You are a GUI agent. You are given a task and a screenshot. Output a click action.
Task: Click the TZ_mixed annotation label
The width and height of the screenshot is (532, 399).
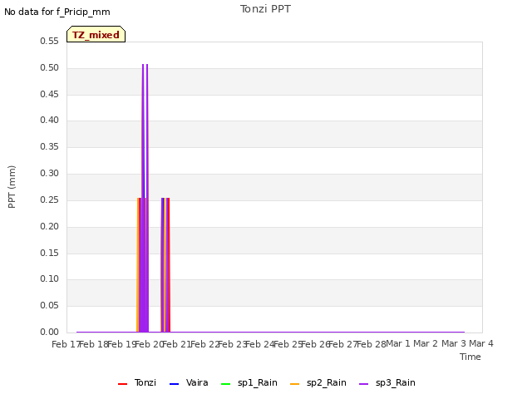click(x=96, y=34)
